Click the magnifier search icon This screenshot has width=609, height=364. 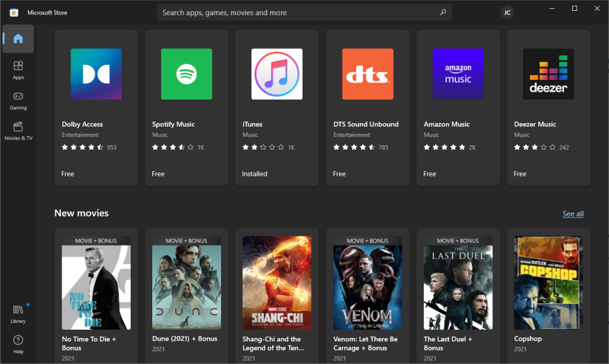tap(443, 13)
